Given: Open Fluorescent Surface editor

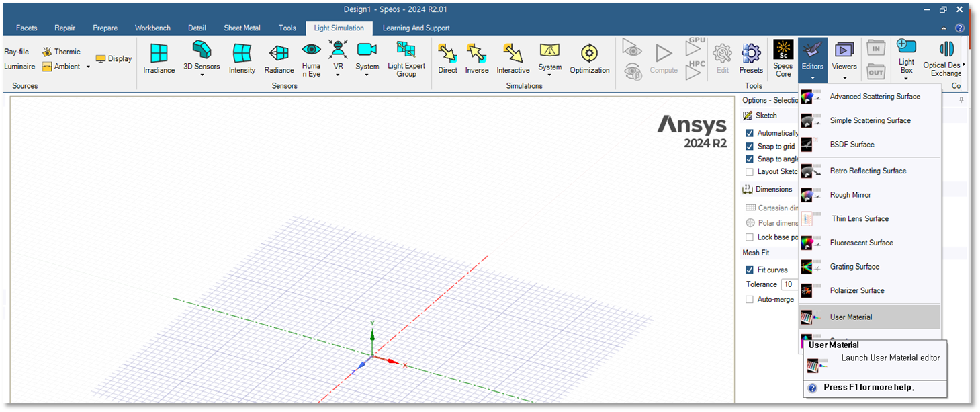Looking at the screenshot, I should [x=870, y=243].
